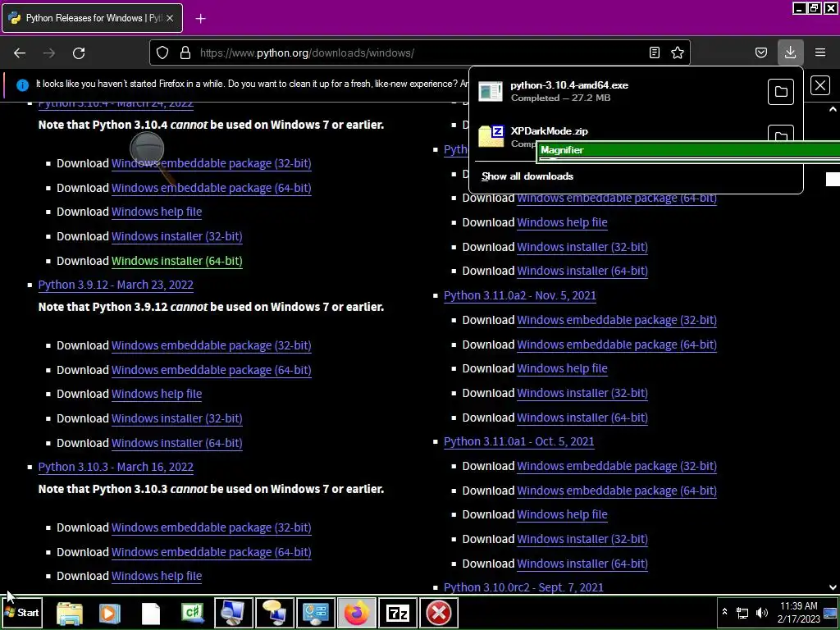Open the file explorer taskbar icon
840x630 pixels.
click(70, 614)
